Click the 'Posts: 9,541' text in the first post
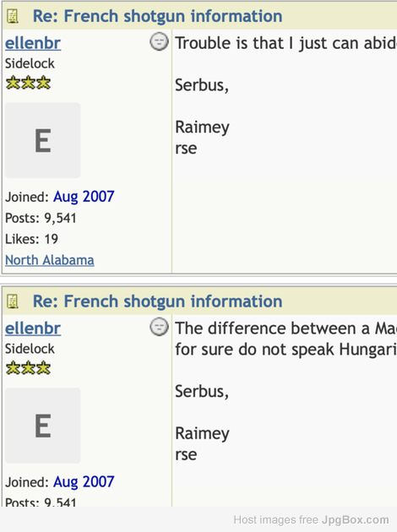The height and width of the screenshot is (532, 397). pos(41,218)
